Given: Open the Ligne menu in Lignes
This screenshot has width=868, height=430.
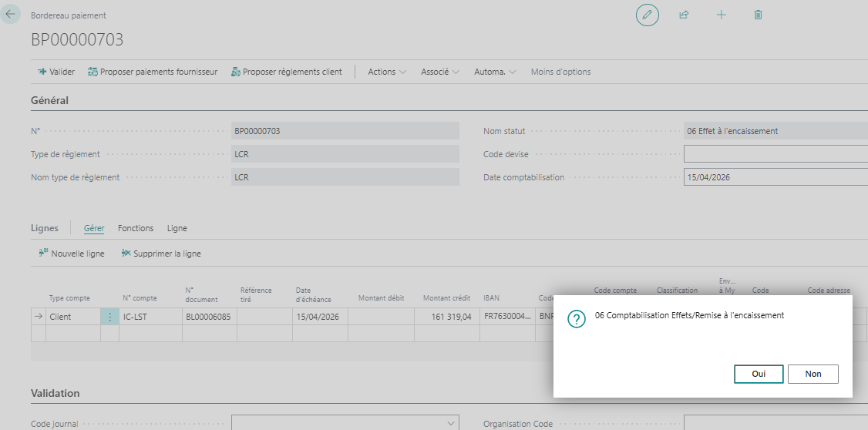Looking at the screenshot, I should [177, 228].
